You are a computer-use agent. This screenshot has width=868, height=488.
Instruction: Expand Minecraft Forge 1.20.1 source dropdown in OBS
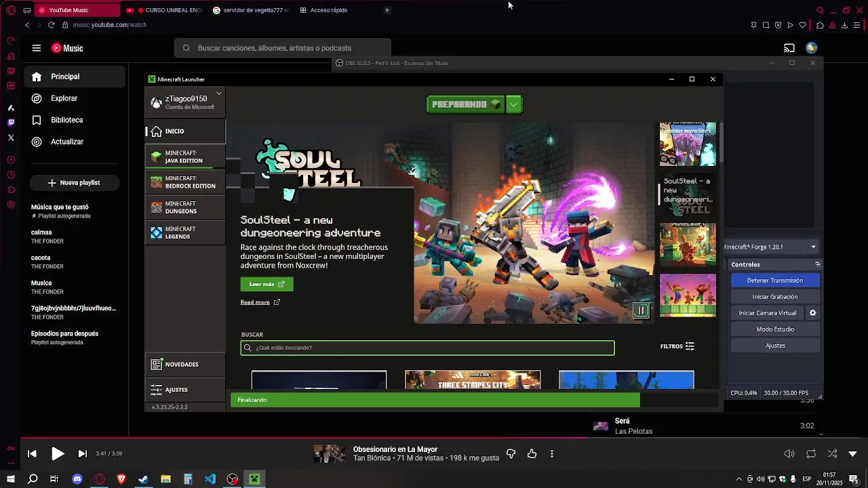(813, 247)
